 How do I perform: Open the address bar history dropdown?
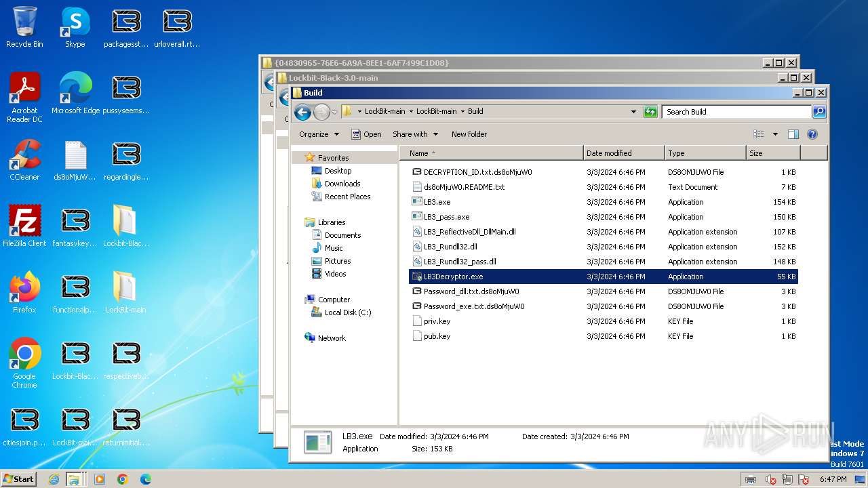[x=634, y=112]
